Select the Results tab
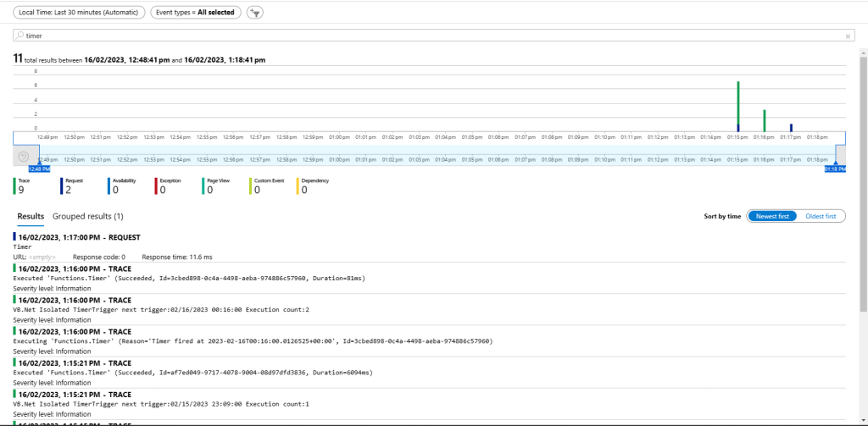The width and height of the screenshot is (868, 426). 31,217
